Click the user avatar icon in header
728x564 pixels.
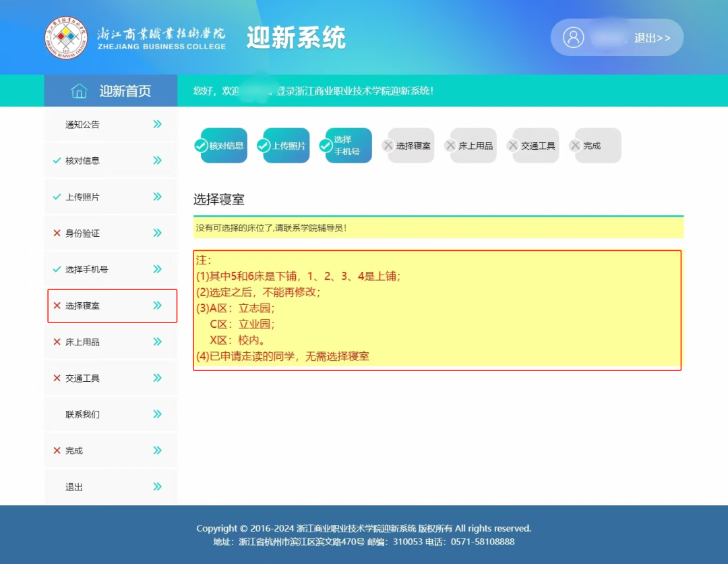(573, 37)
